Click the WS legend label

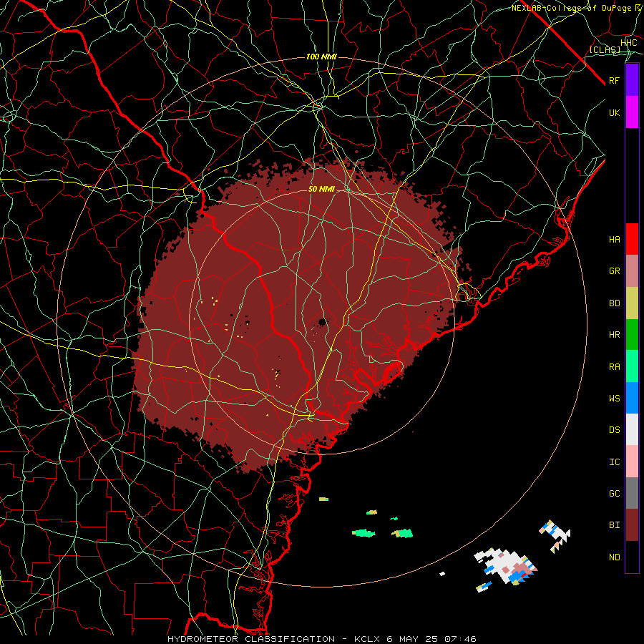coord(614,398)
